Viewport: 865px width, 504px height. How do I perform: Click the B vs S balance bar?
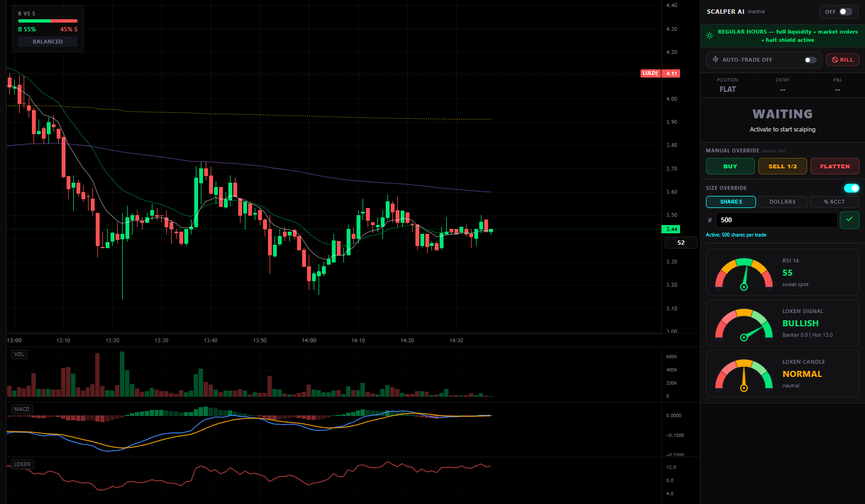[48, 21]
